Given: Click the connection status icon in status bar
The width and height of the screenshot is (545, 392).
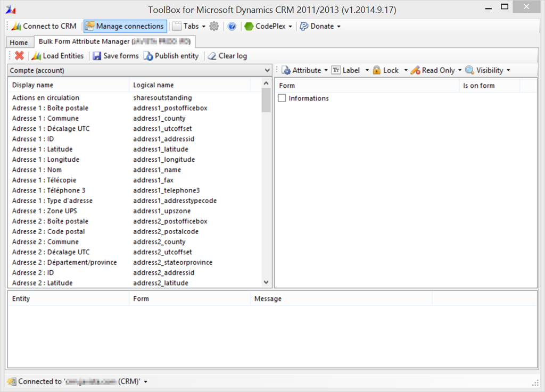Looking at the screenshot, I should pos(12,381).
